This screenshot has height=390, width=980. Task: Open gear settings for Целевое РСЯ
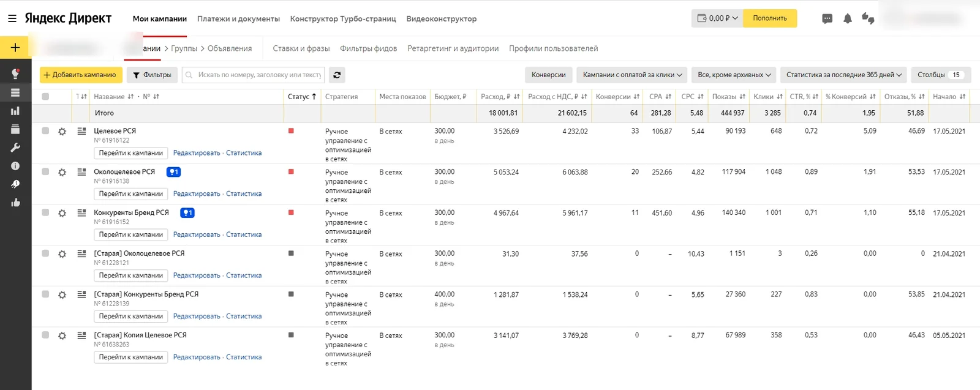tap(62, 132)
